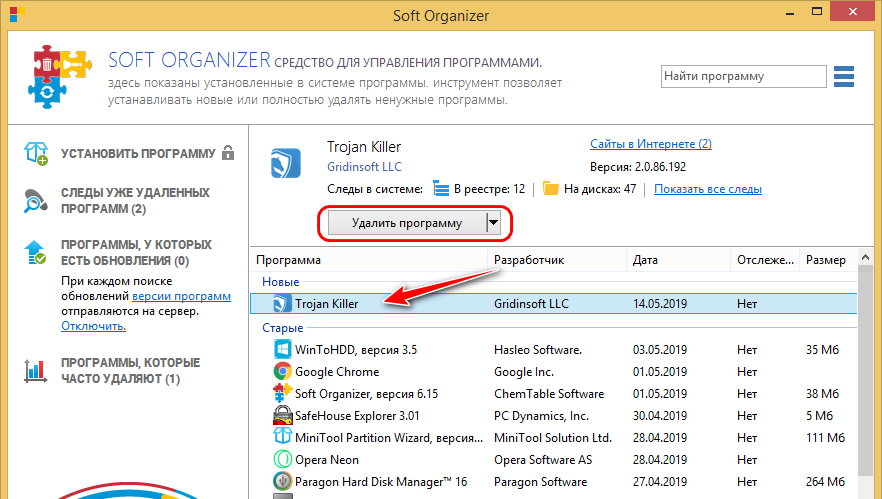Sort by the Размер column header
Screen dimensions: 882x499
[x=828, y=260]
